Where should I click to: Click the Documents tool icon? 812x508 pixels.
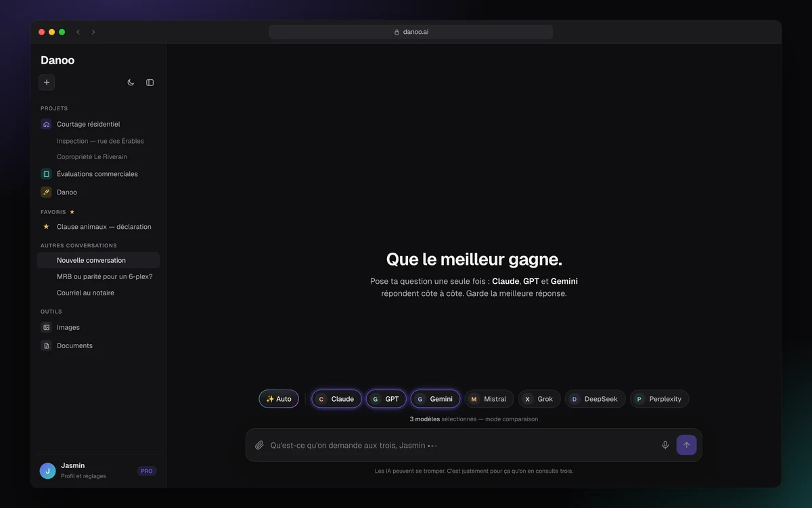coord(46,345)
